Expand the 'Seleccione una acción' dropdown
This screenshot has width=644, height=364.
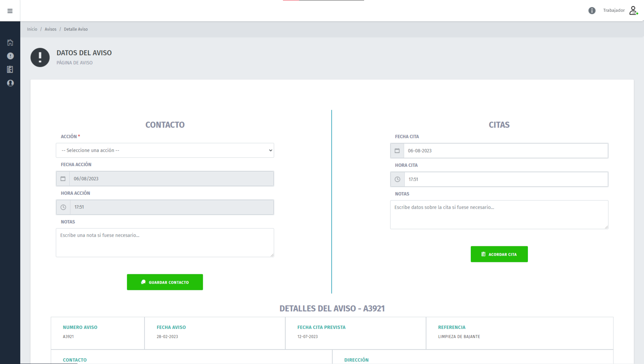click(x=165, y=150)
